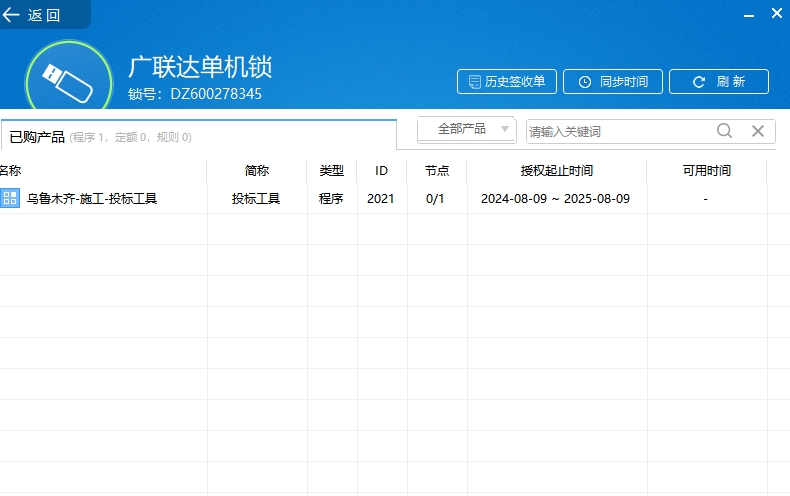Click the 投标工具 abbreviation cell
Viewport: 790px width, 496px height.
pyautogui.click(x=256, y=199)
